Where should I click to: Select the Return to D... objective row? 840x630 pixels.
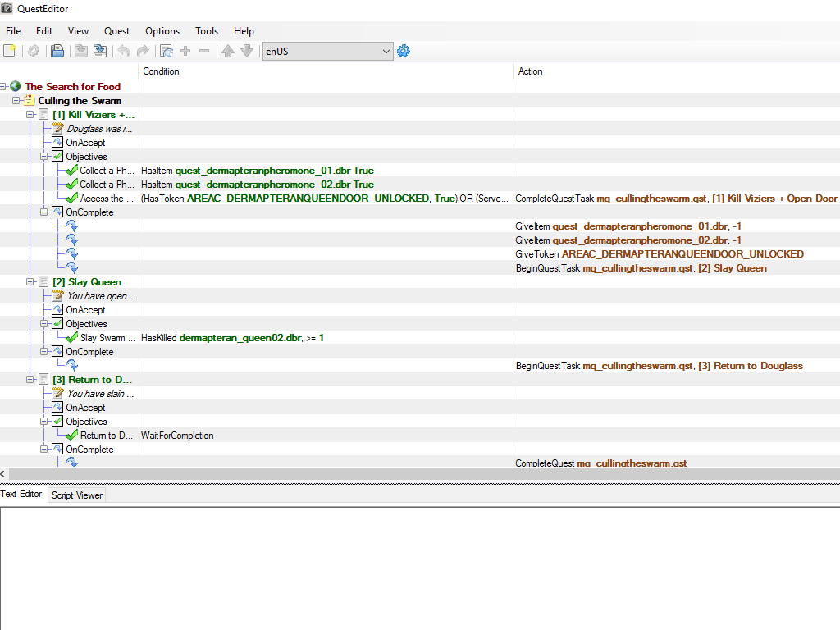106,436
